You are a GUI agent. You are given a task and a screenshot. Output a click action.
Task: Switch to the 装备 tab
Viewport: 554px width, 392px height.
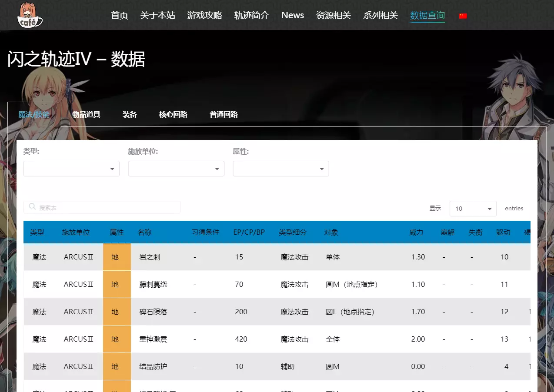point(130,115)
